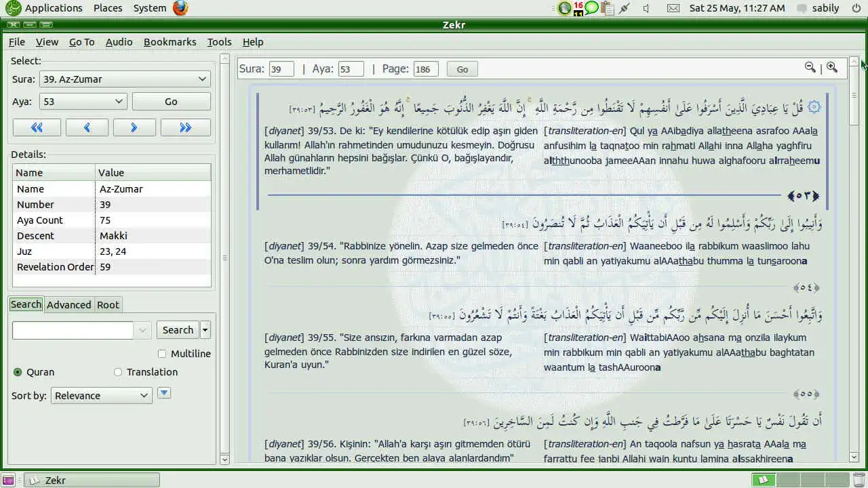Click the Aya number input field

pos(351,69)
